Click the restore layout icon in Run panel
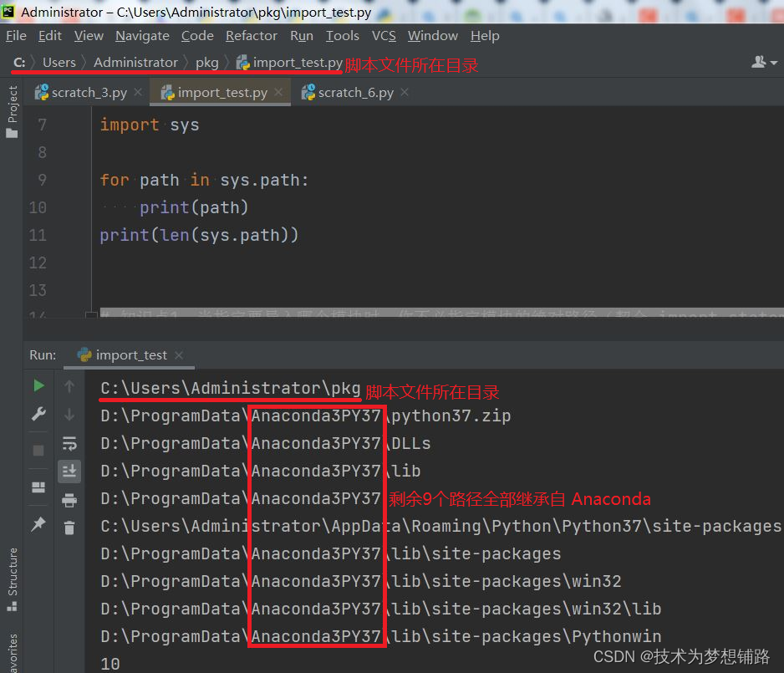Viewport: 784px width, 673px height. coord(38,487)
